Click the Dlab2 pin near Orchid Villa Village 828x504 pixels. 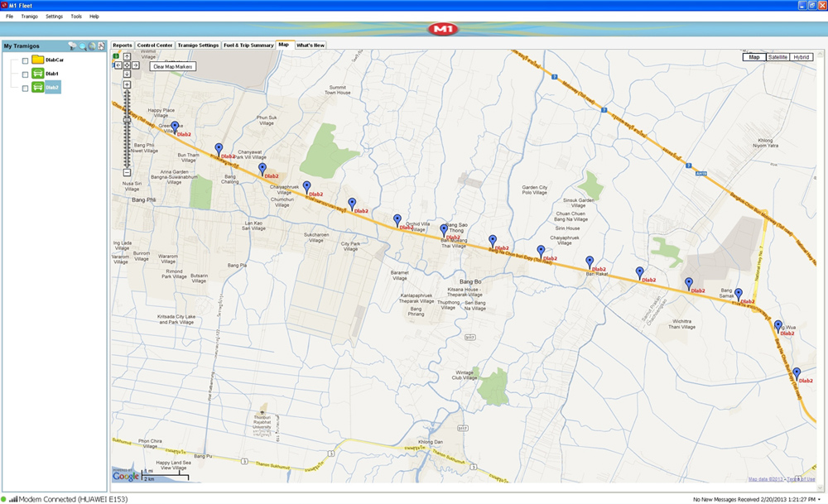coord(397,220)
